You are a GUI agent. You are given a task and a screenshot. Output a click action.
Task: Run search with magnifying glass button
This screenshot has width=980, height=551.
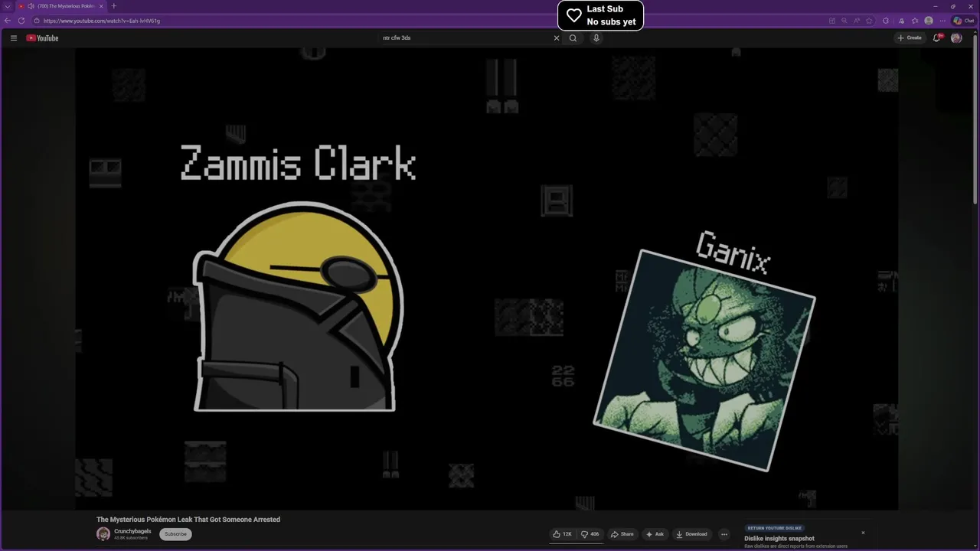573,37
